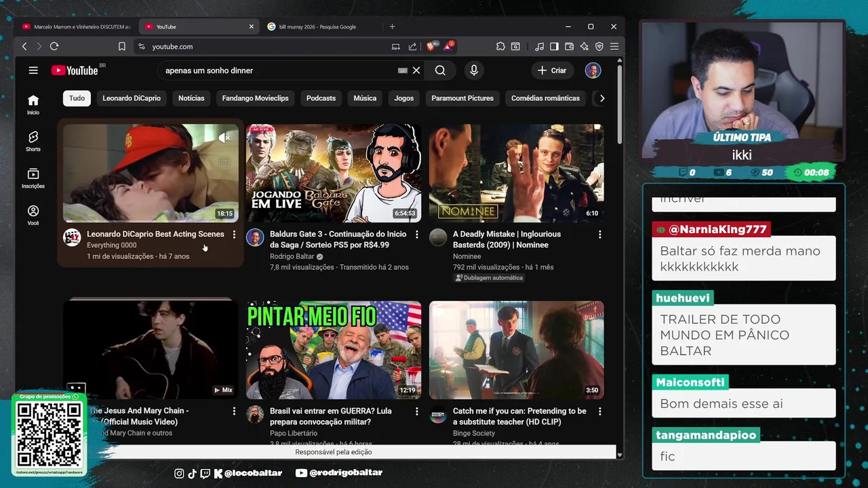This screenshot has width=868, height=488.
Task: Show the browser sidebar panel
Action: click(554, 46)
